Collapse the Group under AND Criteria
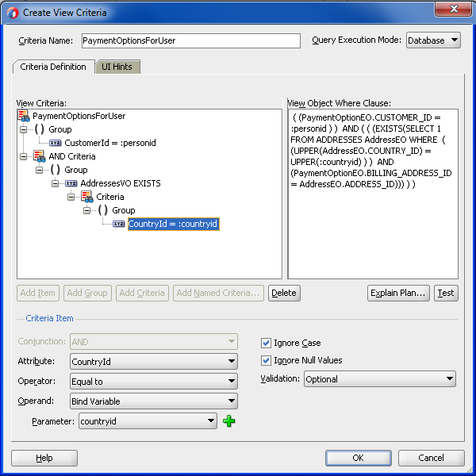Viewport: 476px width, 476px height. click(39, 170)
